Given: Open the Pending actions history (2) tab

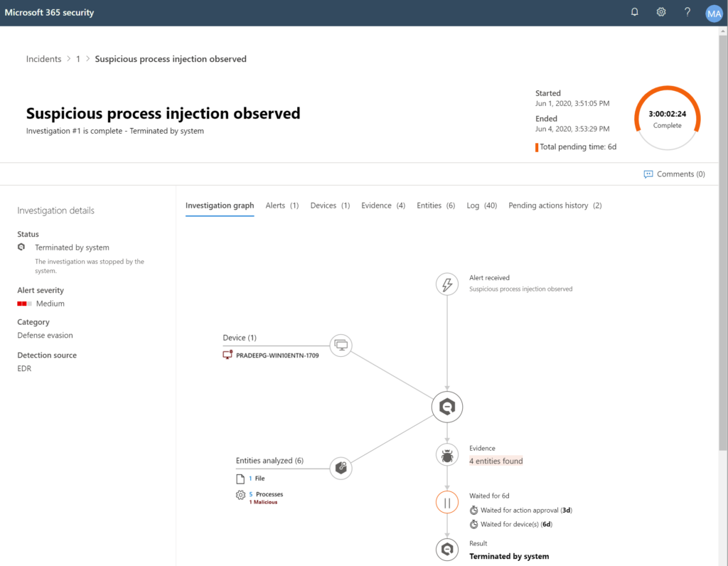Looking at the screenshot, I should coord(555,205).
